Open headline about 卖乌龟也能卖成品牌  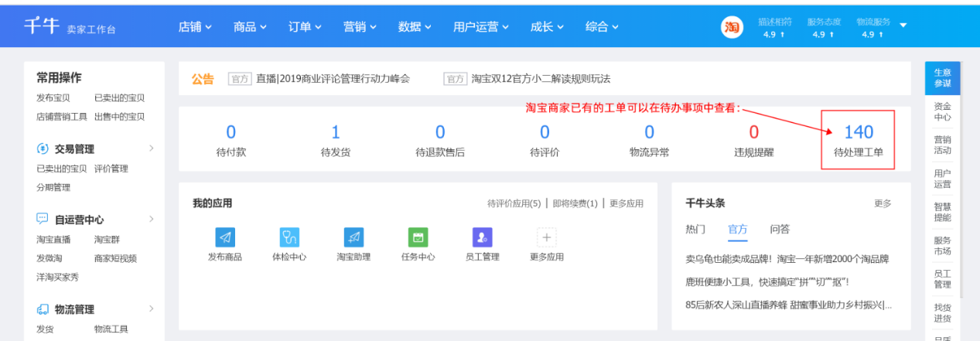(787, 259)
